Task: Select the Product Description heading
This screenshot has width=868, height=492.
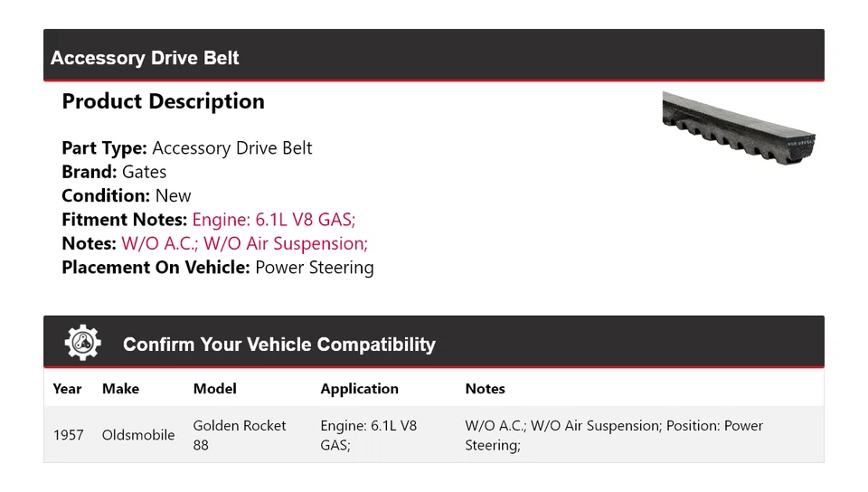Action: point(163,101)
